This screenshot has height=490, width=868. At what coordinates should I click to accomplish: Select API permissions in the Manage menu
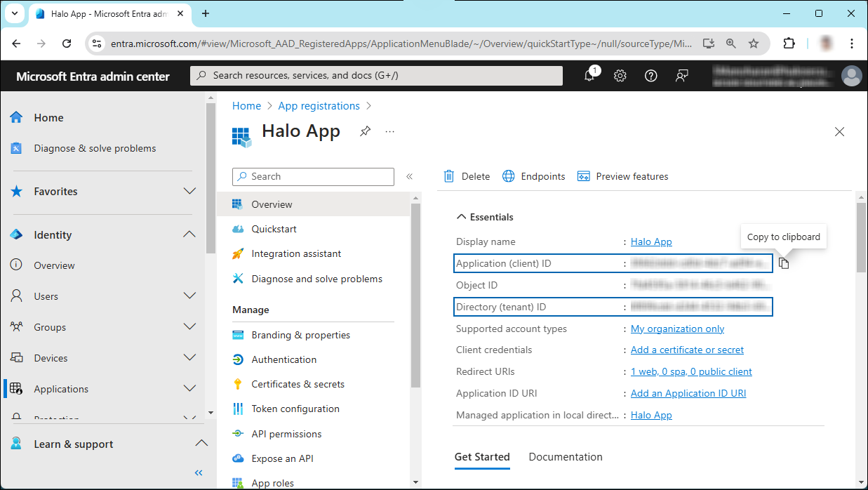pos(286,434)
